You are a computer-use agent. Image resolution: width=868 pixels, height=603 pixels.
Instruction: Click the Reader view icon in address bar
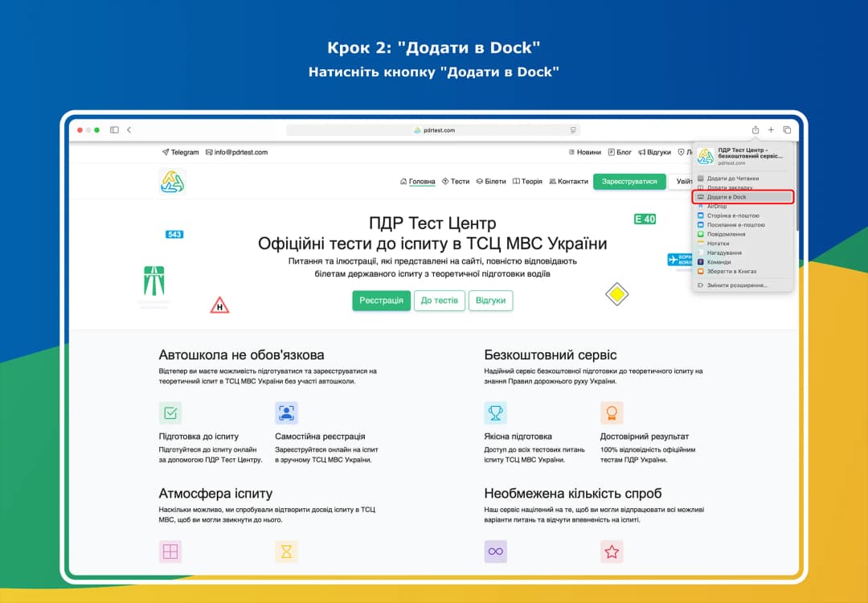(573, 130)
